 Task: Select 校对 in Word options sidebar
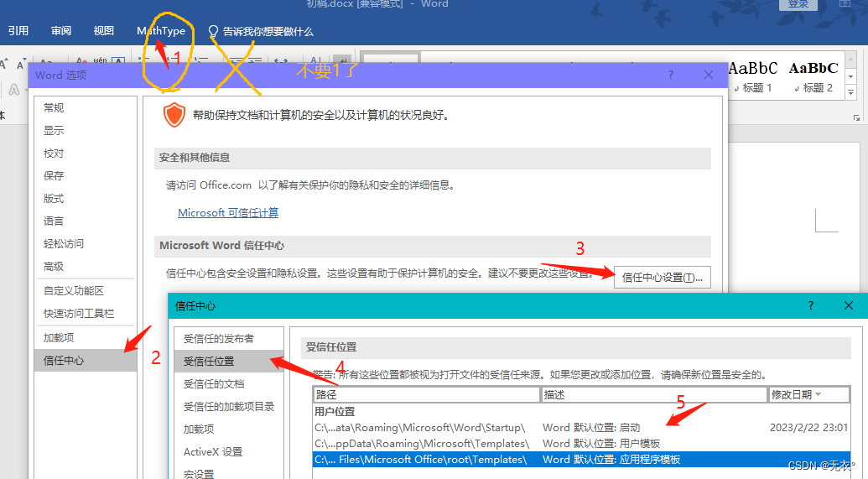click(x=86, y=154)
